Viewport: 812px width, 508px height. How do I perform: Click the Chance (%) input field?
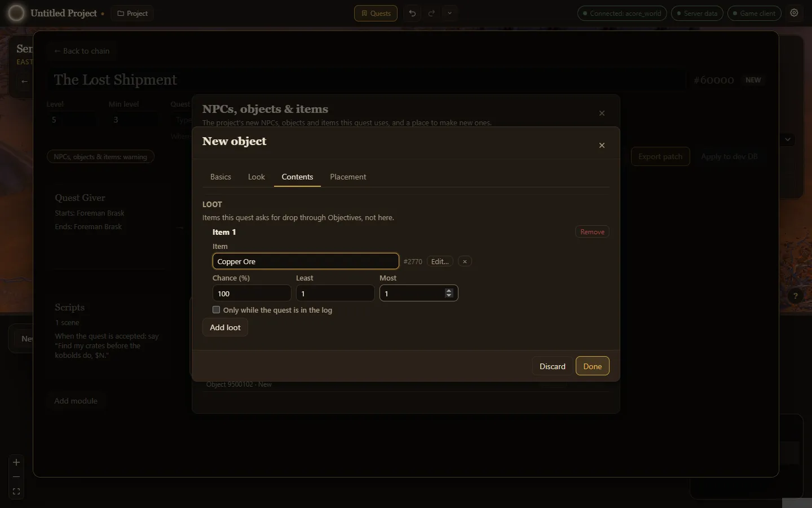click(251, 293)
